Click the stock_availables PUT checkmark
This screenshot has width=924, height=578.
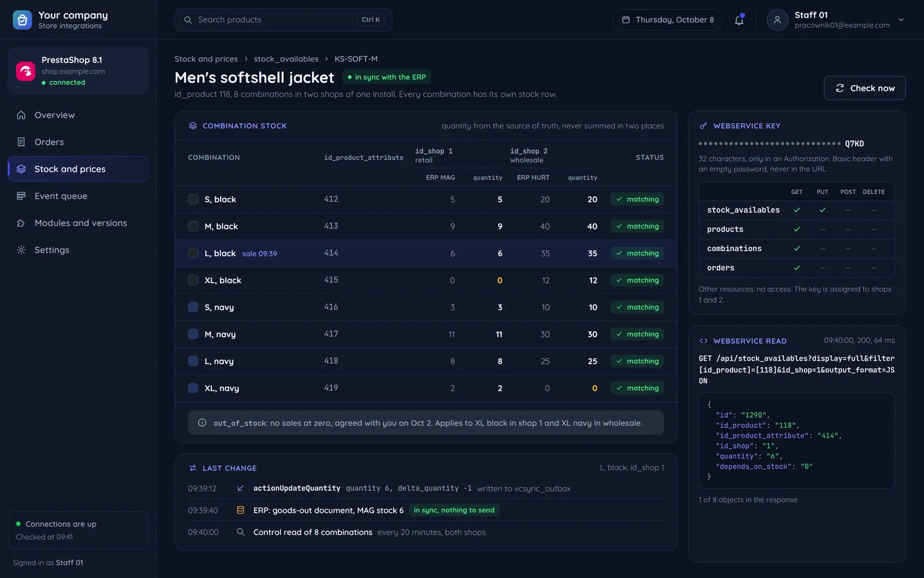click(822, 210)
